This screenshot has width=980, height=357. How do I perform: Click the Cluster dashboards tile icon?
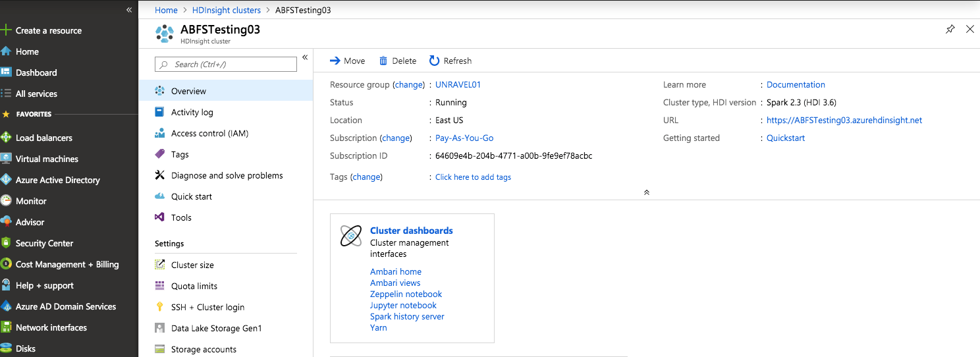click(x=351, y=236)
